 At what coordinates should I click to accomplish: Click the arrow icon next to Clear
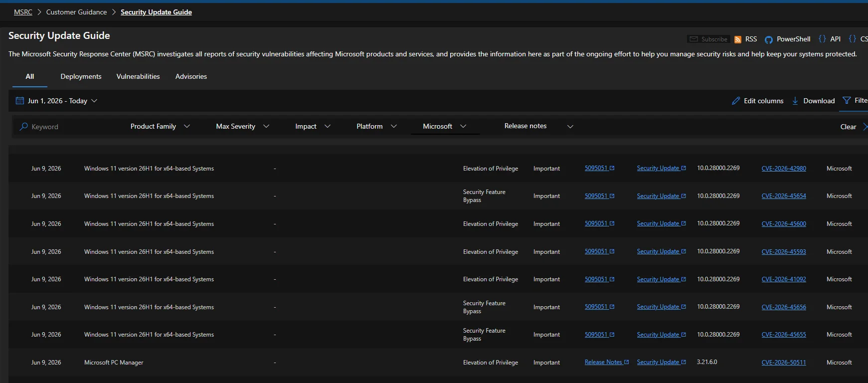865,127
